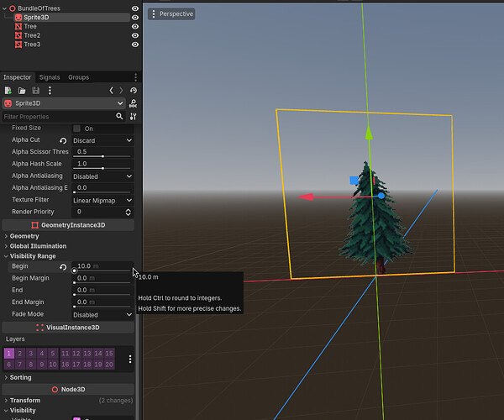Screen dimensions: 504x420
Task: Select the Tree3 node in scene tree
Action: [32, 45]
